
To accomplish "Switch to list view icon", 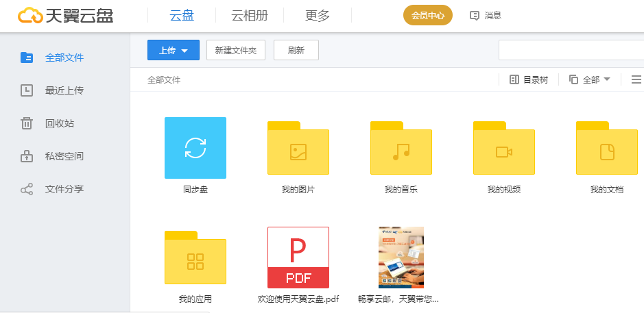I will click(636, 79).
